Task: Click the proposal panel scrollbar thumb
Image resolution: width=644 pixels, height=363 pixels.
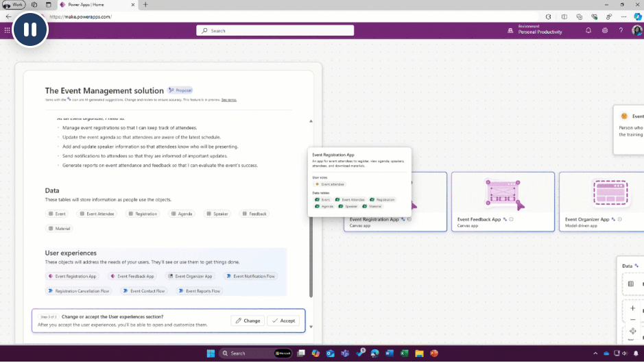Action: click(x=311, y=256)
